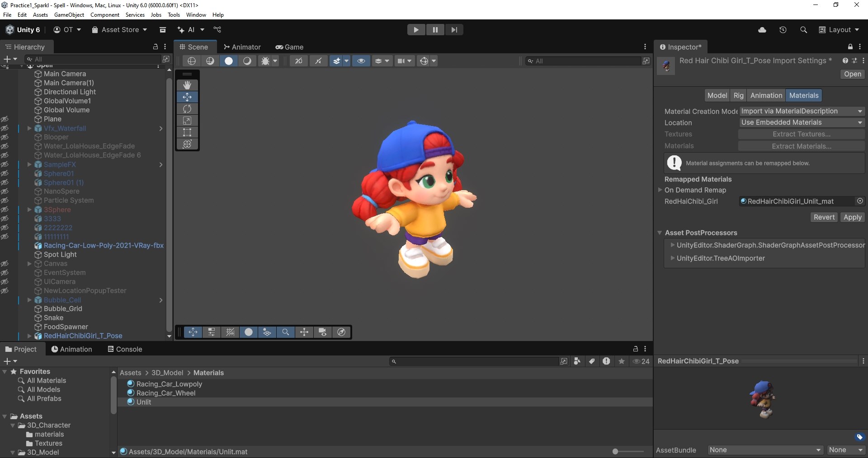Select Racing_Car_Wheel material asset
Image resolution: width=868 pixels, height=458 pixels.
[x=166, y=393]
